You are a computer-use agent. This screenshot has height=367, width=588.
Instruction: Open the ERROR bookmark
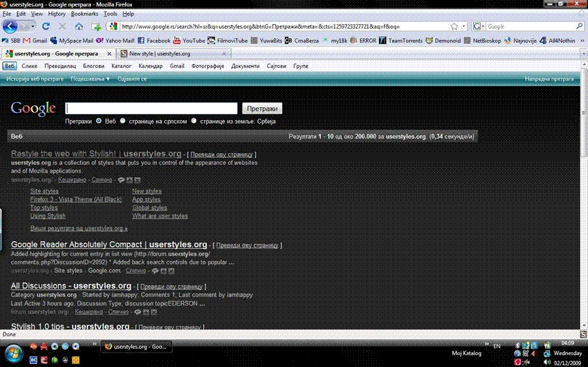[x=363, y=40]
